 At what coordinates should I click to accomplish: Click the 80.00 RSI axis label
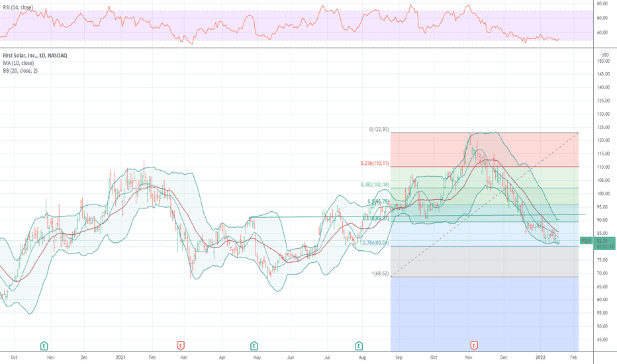pos(602,3)
